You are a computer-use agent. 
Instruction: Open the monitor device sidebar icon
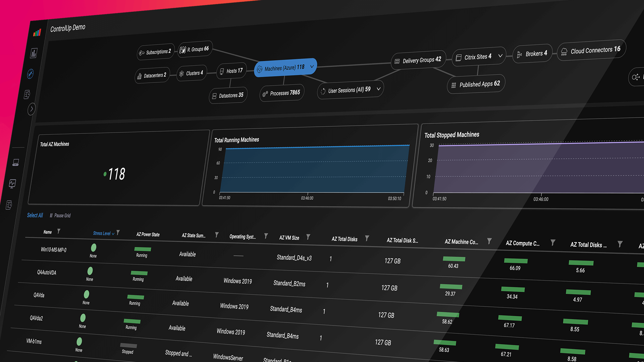[x=16, y=163]
